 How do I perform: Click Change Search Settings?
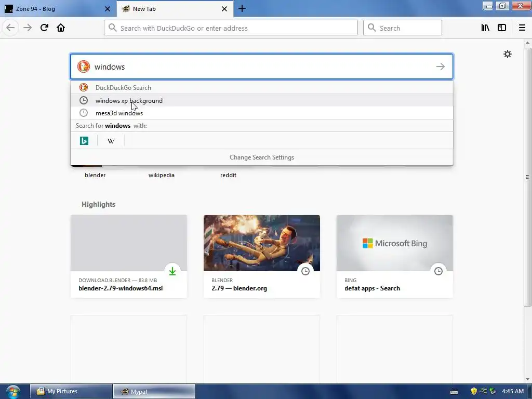click(x=262, y=157)
